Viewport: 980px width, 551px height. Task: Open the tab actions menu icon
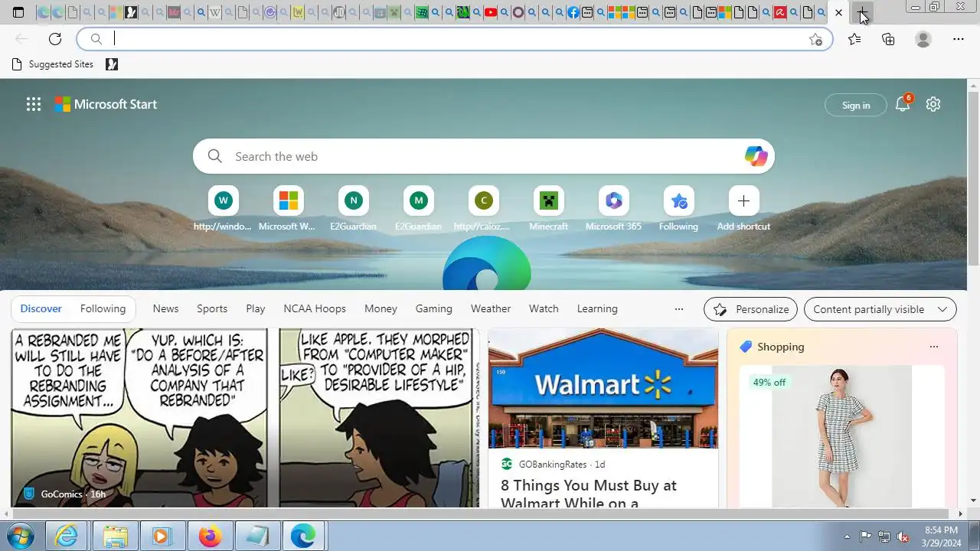[18, 12]
